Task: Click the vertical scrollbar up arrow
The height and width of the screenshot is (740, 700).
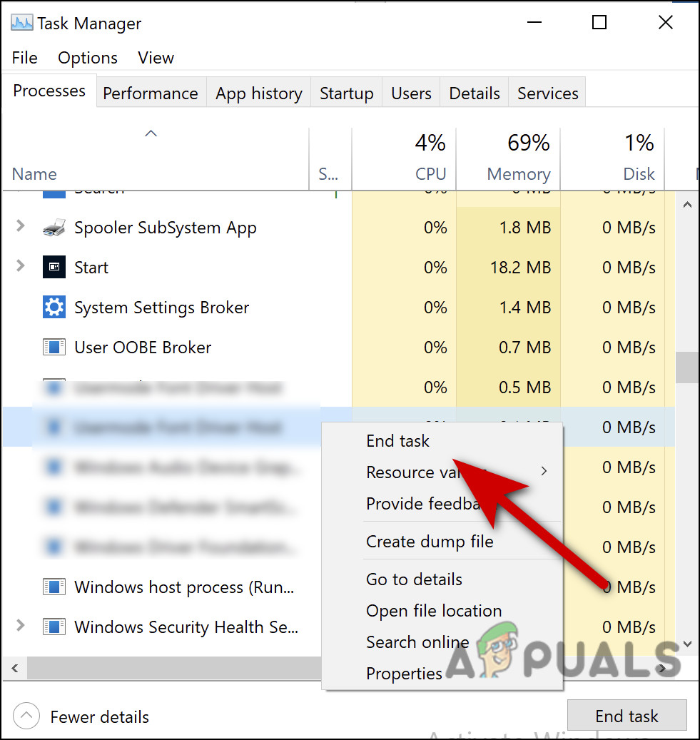Action: click(x=687, y=203)
